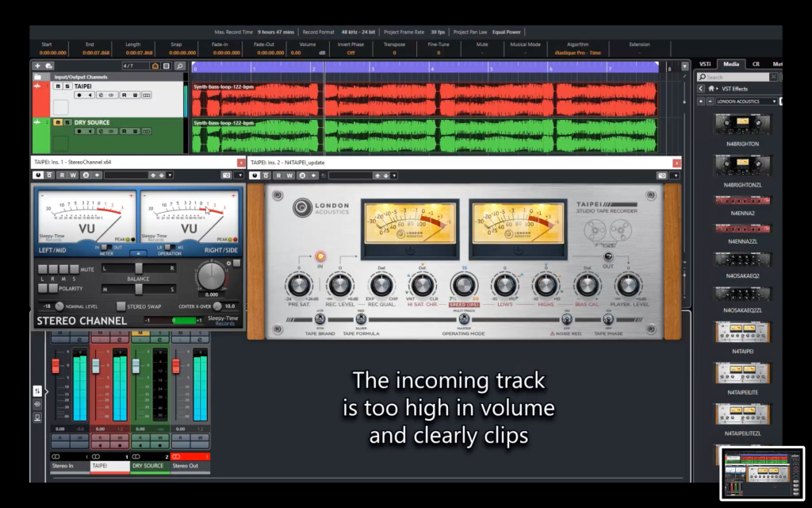Switch to the VSTi tab
The image size is (812, 508).
[705, 64]
